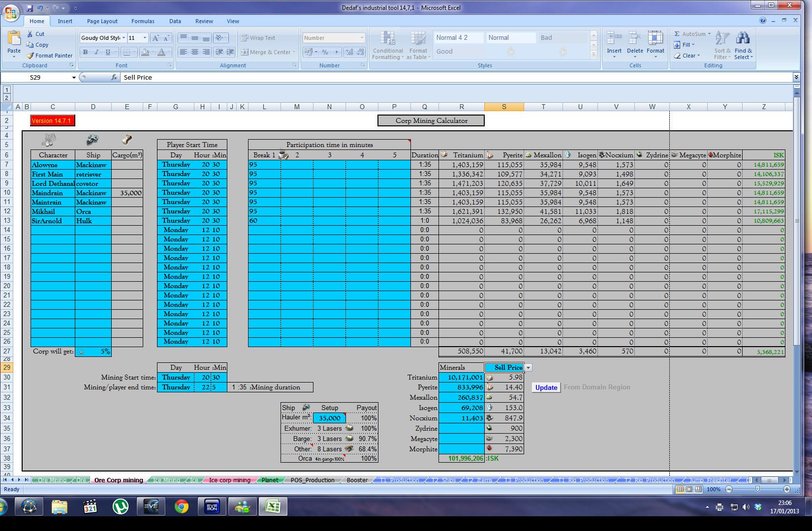Click the Format Painter brush icon

click(31, 56)
